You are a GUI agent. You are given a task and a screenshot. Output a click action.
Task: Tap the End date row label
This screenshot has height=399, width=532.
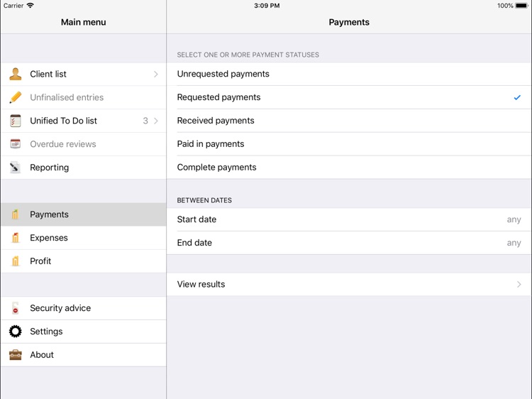[194, 243]
